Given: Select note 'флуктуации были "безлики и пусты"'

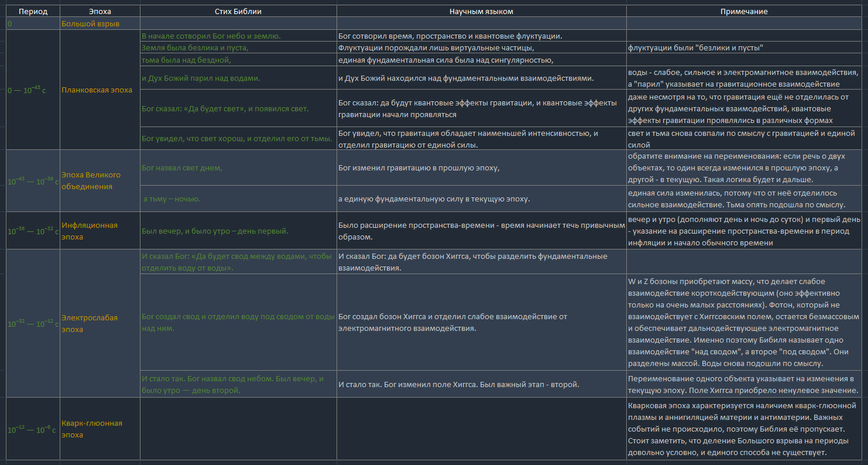Looking at the screenshot, I should [x=744, y=47].
